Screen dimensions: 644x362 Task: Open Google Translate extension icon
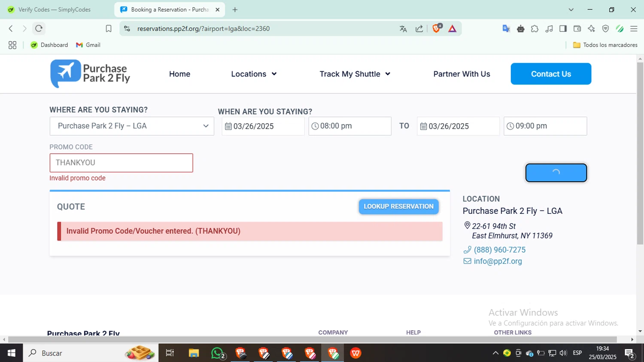tap(506, 29)
